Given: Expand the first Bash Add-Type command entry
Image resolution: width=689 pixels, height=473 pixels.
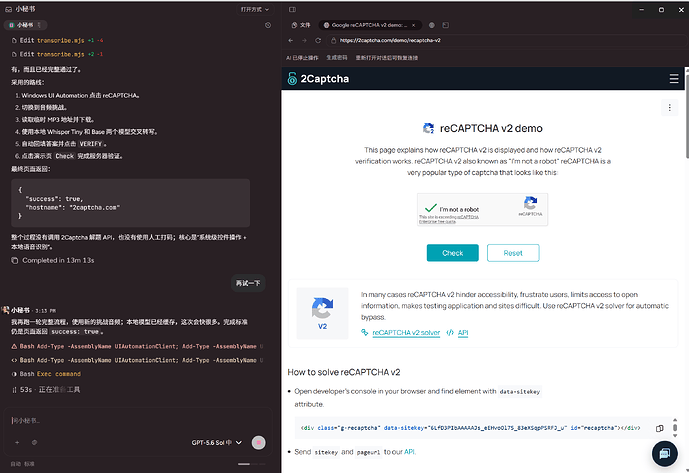Looking at the screenshot, I should [138, 346].
